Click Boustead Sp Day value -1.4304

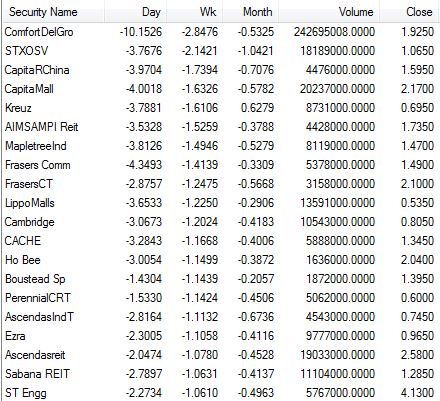[x=144, y=279]
